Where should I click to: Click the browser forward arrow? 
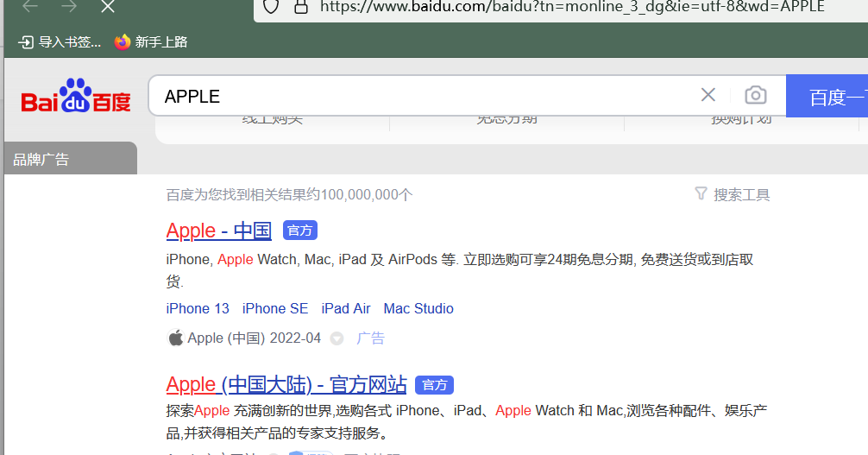click(69, 6)
